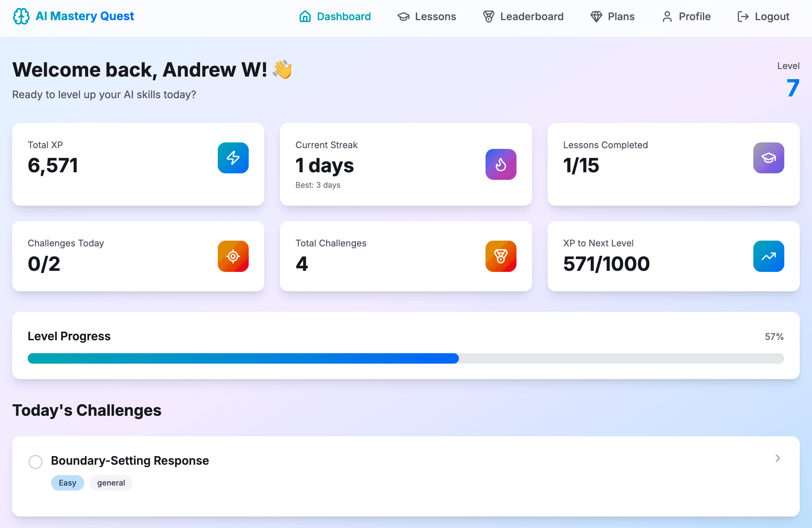812x528 pixels.
Task: Open the Lessons tab
Action: (427, 17)
